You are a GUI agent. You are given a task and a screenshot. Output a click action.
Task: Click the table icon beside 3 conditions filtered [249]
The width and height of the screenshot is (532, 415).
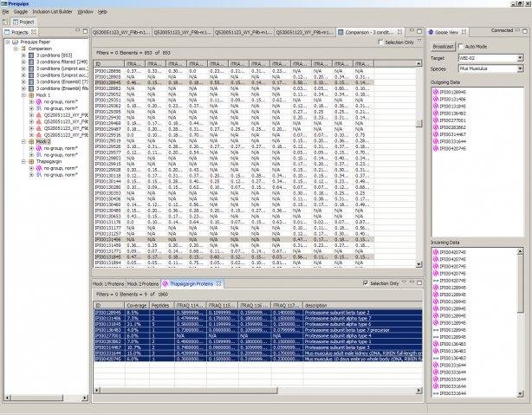31,62
